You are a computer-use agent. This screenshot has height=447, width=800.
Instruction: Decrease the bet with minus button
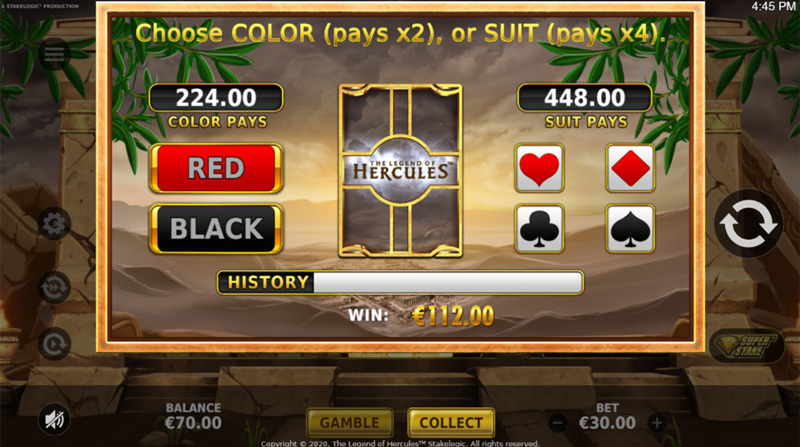pyautogui.click(x=558, y=423)
